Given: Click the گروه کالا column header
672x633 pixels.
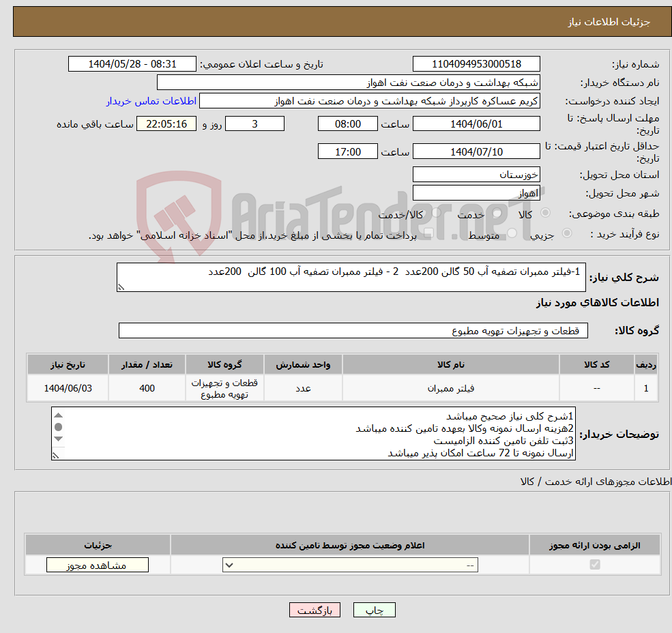Looking at the screenshot, I should pos(224,364).
